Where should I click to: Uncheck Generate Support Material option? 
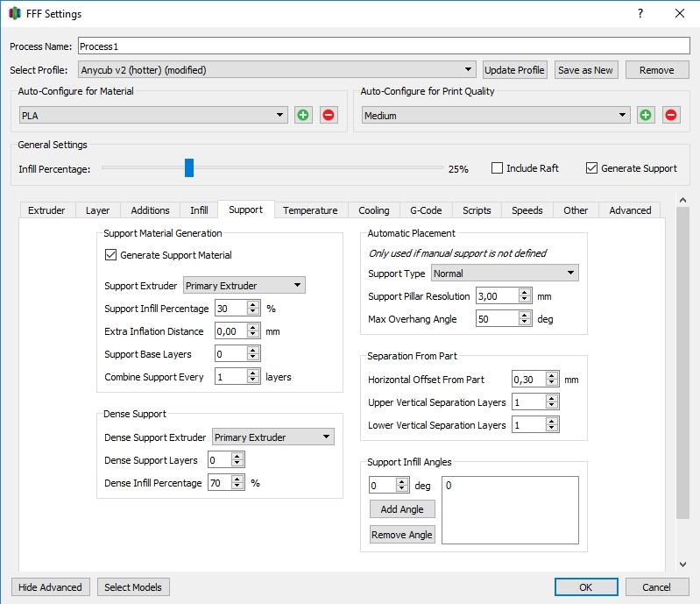(x=110, y=255)
